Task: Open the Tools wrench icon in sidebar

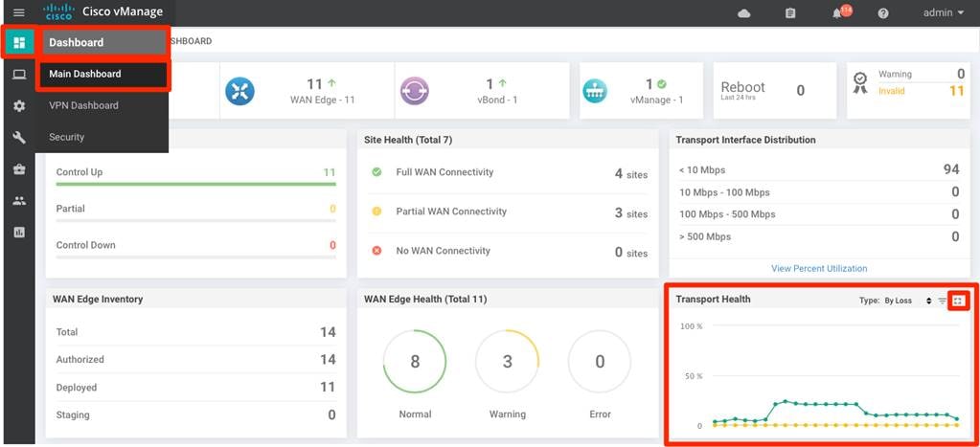Action: click(19, 137)
